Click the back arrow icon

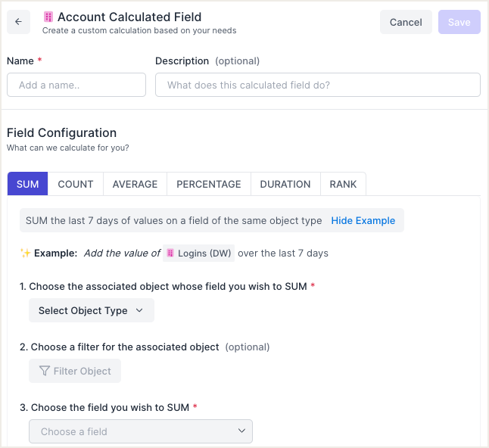point(18,22)
